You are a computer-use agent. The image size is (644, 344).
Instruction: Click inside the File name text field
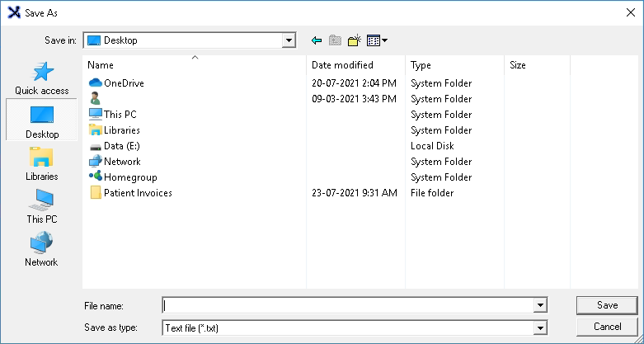coord(348,305)
